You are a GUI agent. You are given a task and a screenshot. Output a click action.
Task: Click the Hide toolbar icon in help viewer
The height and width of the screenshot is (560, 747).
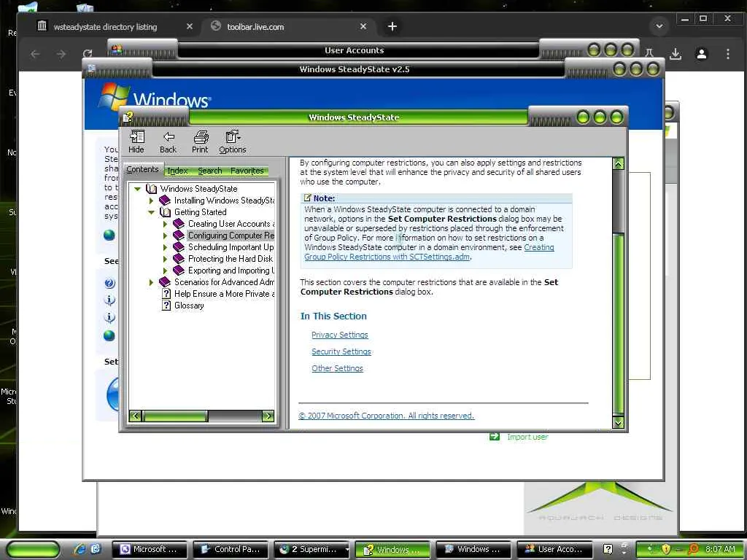(136, 142)
